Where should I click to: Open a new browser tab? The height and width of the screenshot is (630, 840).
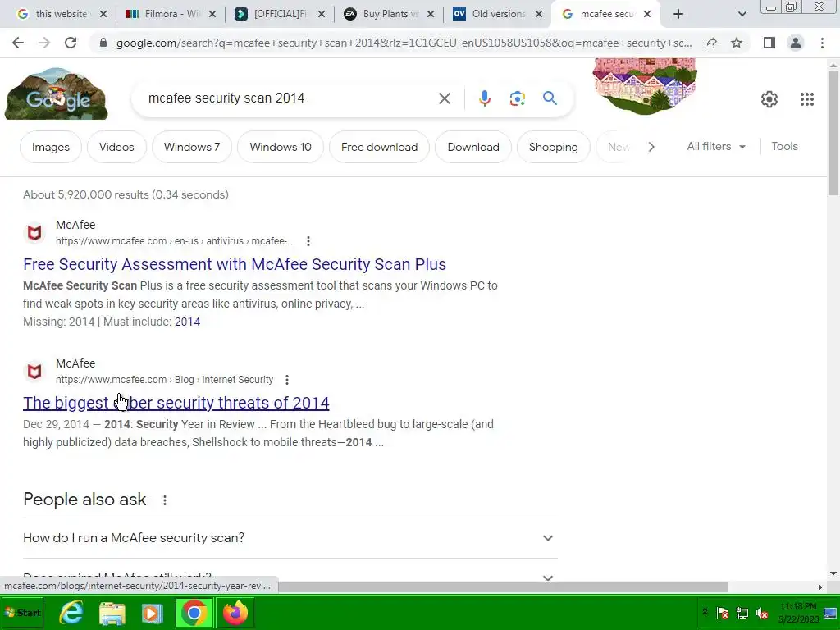pyautogui.click(x=678, y=14)
